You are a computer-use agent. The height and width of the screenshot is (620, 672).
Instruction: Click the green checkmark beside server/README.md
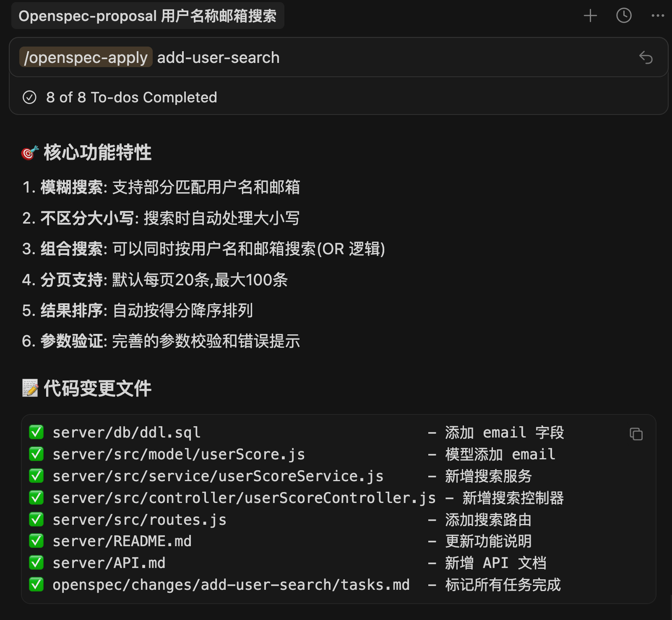[36, 541]
